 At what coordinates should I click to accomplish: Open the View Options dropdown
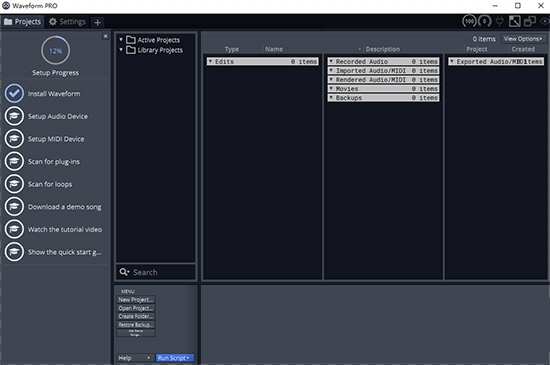coord(523,39)
